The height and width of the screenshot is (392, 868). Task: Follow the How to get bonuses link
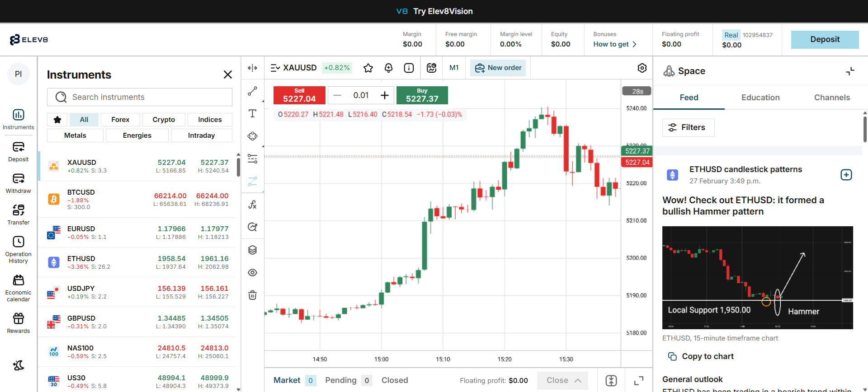(x=615, y=44)
